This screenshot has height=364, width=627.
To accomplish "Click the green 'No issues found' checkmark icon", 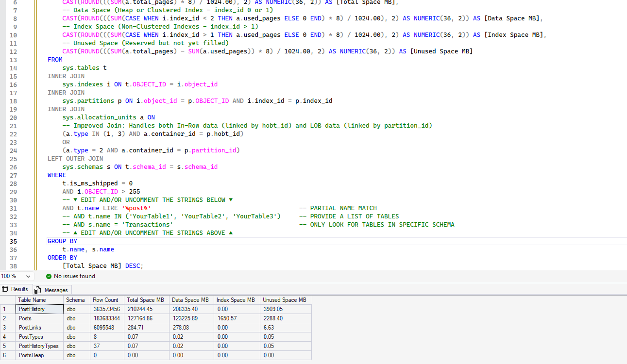I will click(49, 276).
